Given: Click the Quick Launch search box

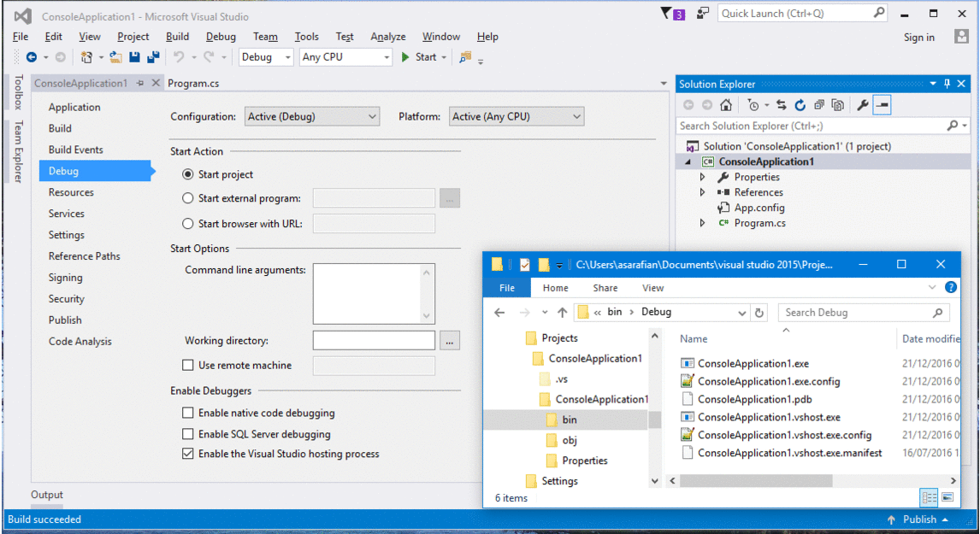Looking at the screenshot, I should (x=802, y=13).
